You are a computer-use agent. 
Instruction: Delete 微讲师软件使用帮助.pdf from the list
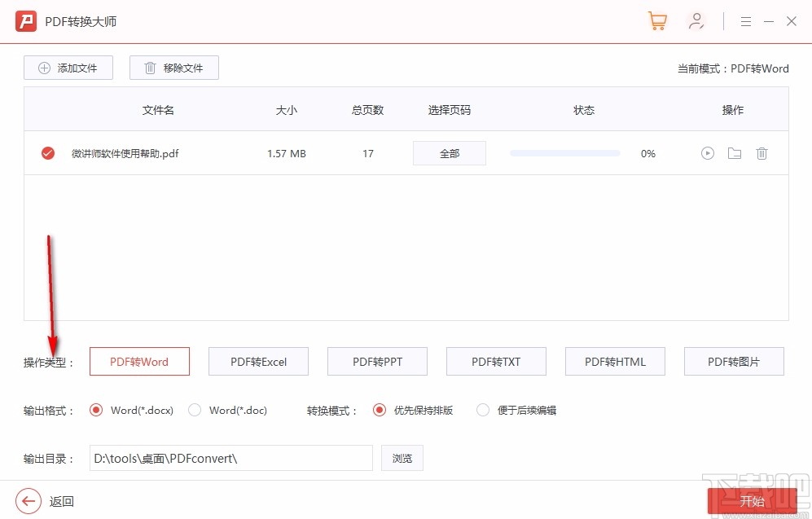coord(762,152)
